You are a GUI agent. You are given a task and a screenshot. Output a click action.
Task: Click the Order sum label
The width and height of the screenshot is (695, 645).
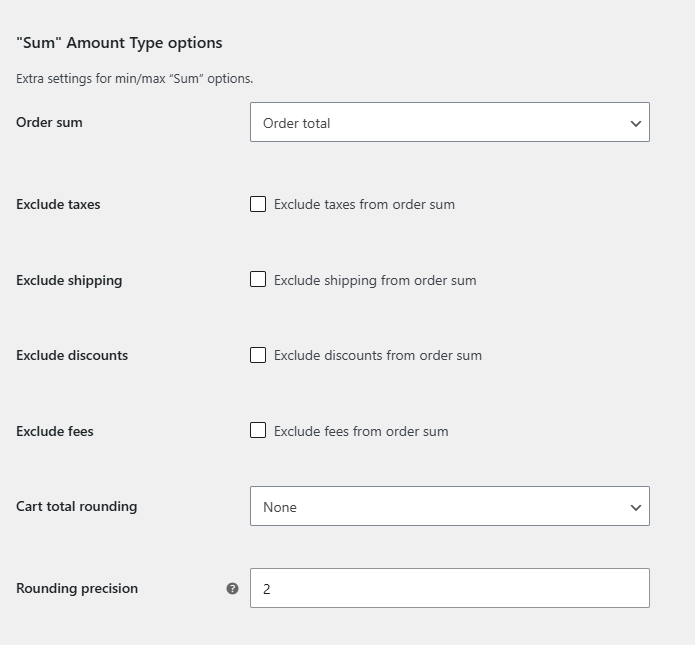tap(49, 122)
